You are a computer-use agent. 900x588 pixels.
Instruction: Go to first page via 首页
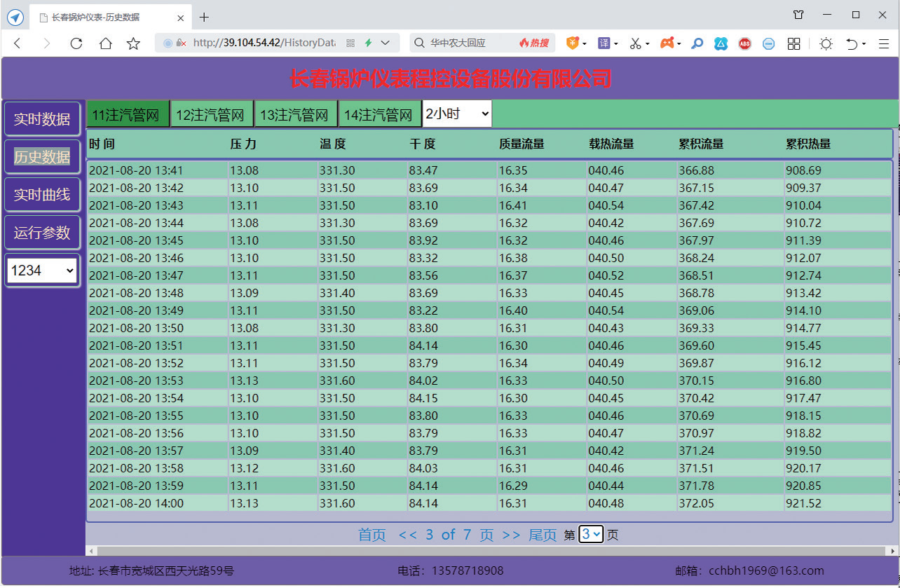(371, 535)
